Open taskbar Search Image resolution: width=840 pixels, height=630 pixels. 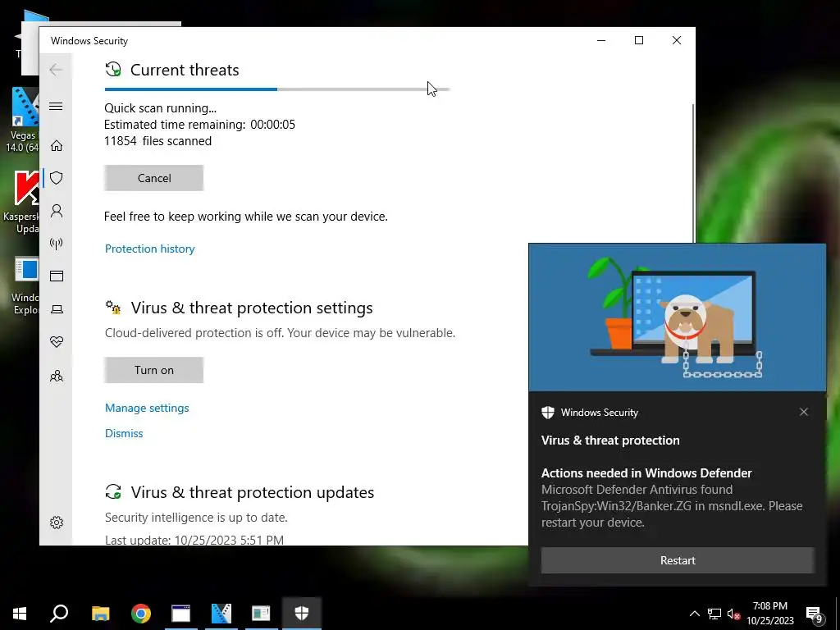pos(59,614)
